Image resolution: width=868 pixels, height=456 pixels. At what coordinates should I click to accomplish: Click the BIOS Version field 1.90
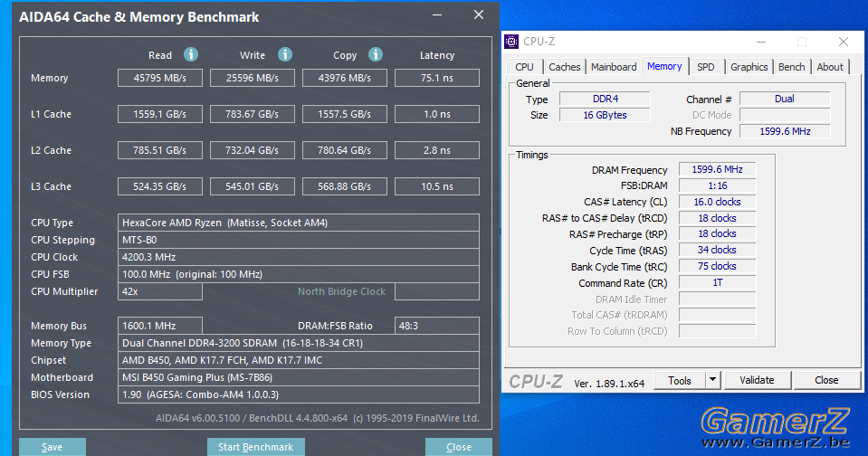299,394
